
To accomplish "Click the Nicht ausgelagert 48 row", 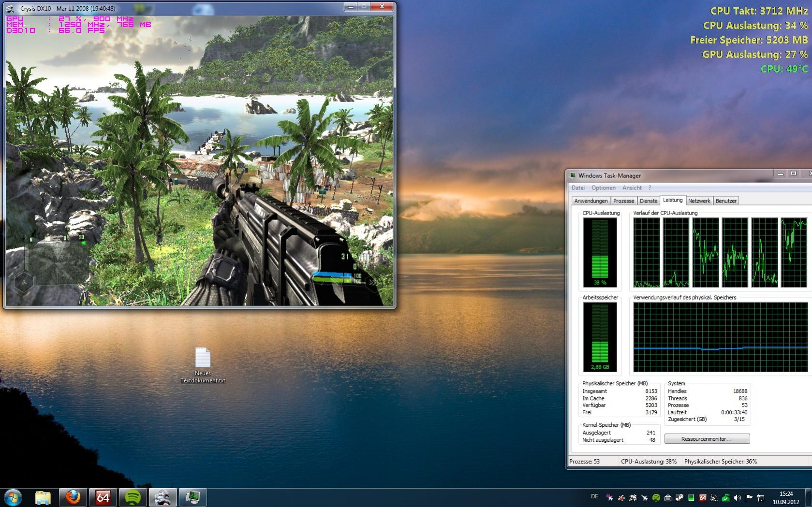I will pyautogui.click(x=619, y=440).
